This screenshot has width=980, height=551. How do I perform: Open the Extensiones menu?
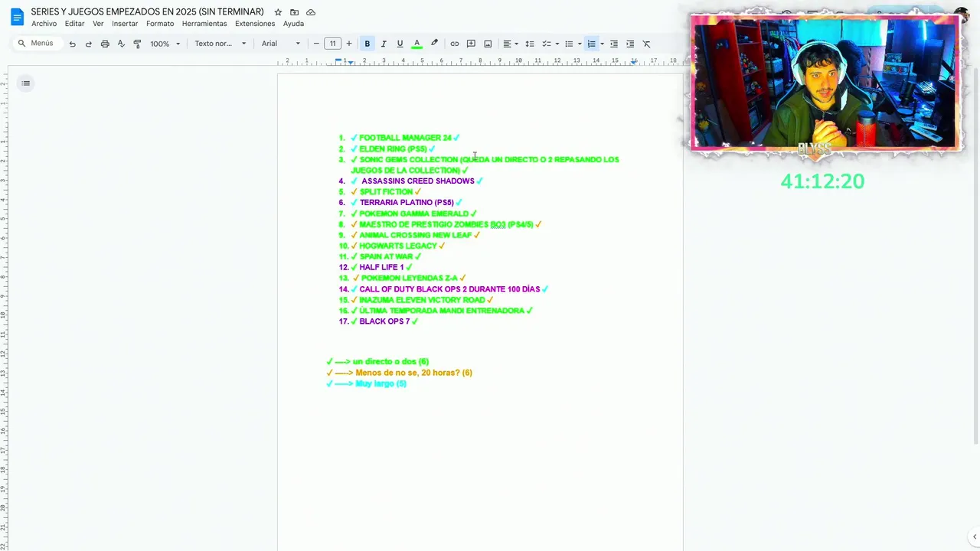(x=255, y=24)
